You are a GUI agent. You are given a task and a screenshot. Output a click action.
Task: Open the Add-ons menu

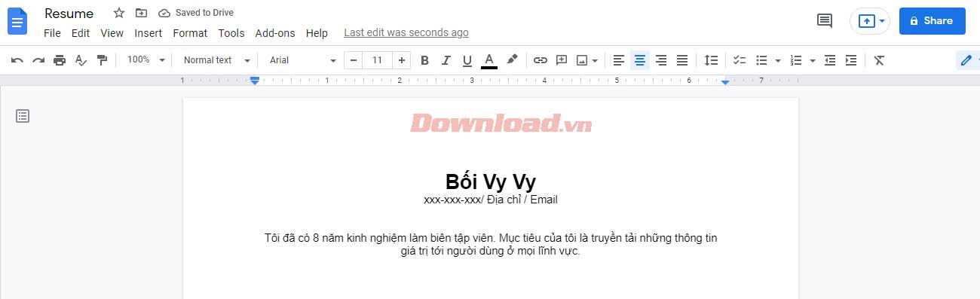coord(275,33)
